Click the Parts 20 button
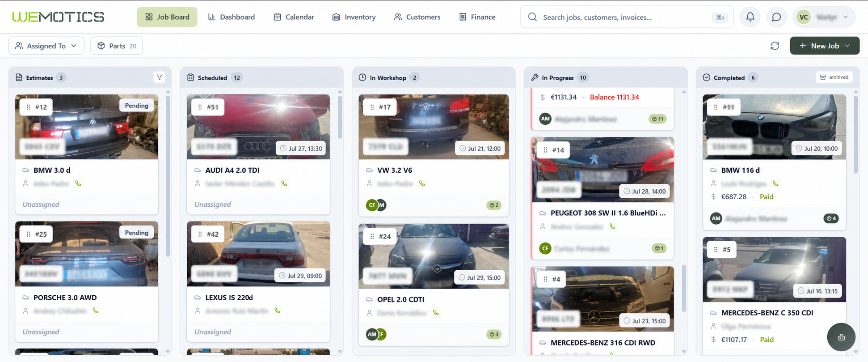 click(117, 46)
